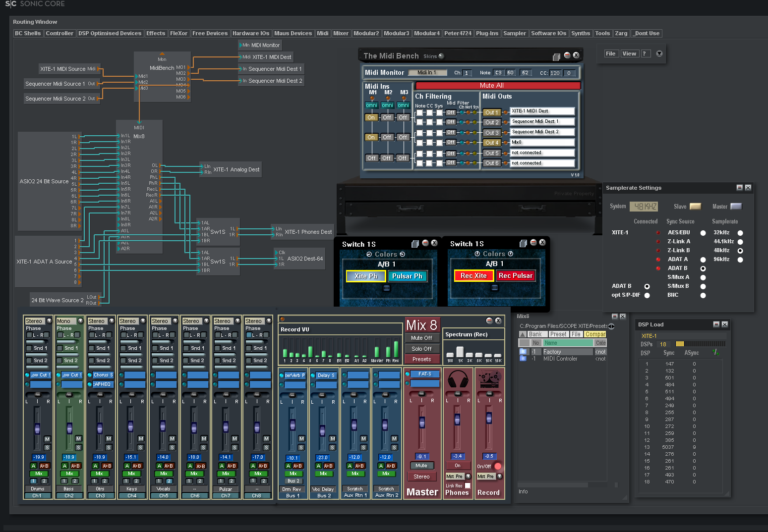The width and height of the screenshot is (768, 532).
Task: Click the left Colors knob in Xite Ph switch
Action: click(x=369, y=254)
